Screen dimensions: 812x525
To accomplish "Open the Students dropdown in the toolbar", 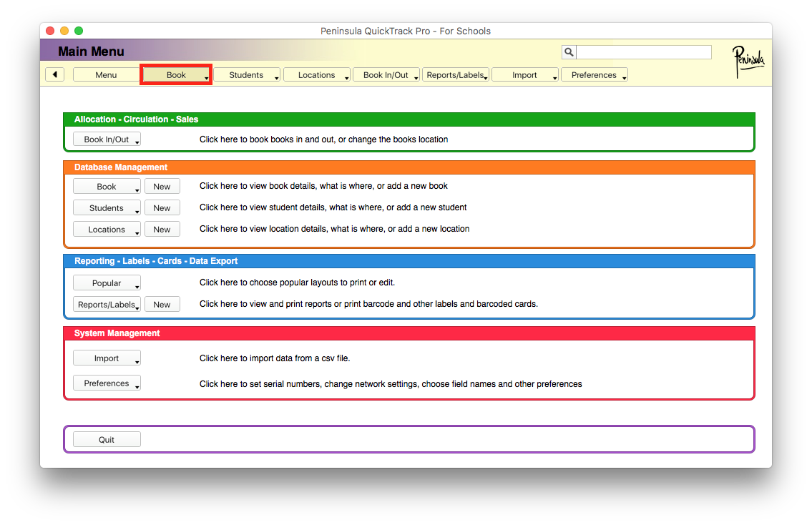I will [x=247, y=75].
